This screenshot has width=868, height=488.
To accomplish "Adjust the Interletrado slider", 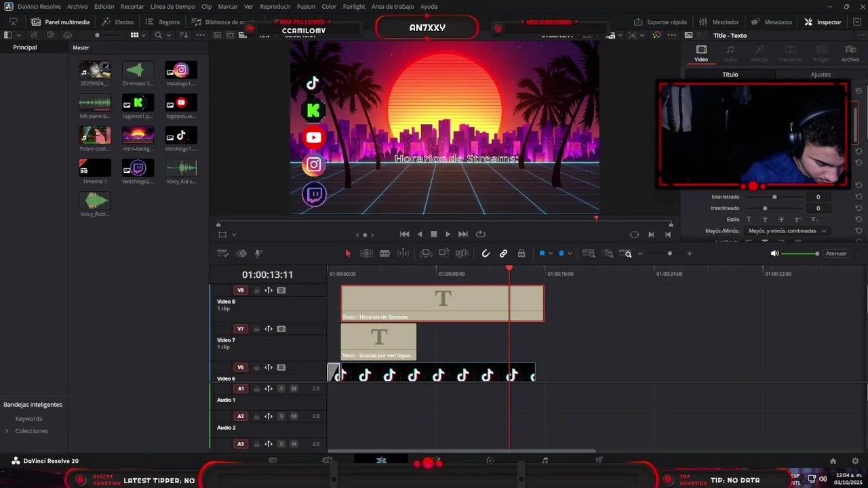I will point(774,197).
